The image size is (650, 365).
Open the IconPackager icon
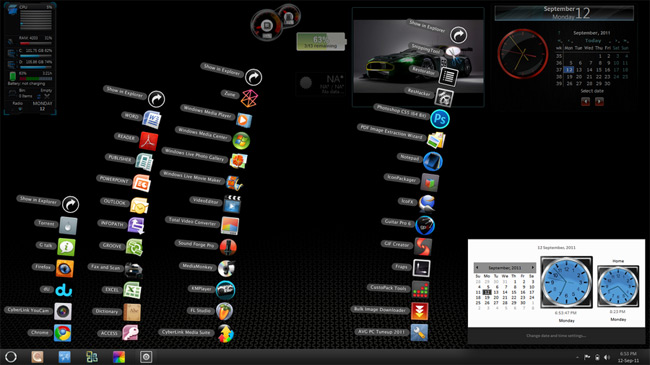coord(430,182)
